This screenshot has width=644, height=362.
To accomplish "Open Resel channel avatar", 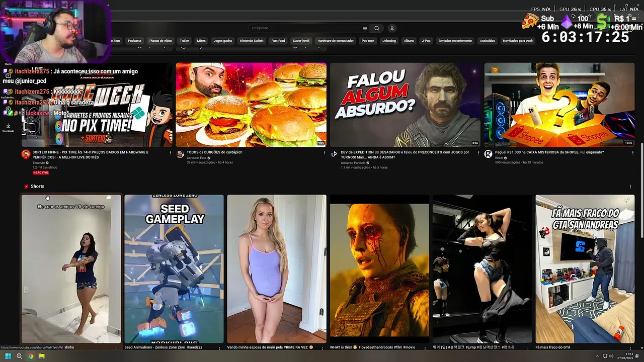I will (488, 154).
